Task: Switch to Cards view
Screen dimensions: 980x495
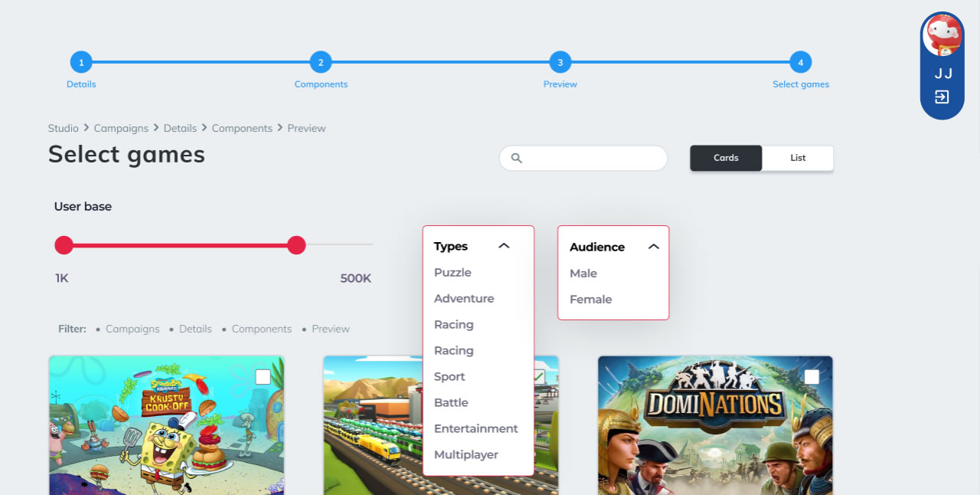Action: (726, 158)
